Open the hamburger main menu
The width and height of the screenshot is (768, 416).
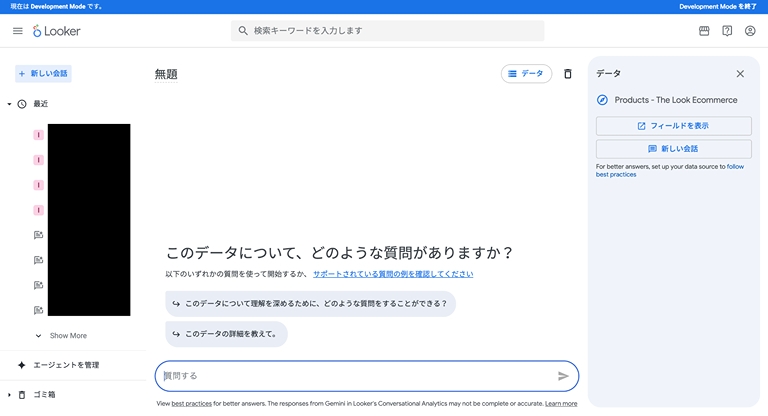18,31
